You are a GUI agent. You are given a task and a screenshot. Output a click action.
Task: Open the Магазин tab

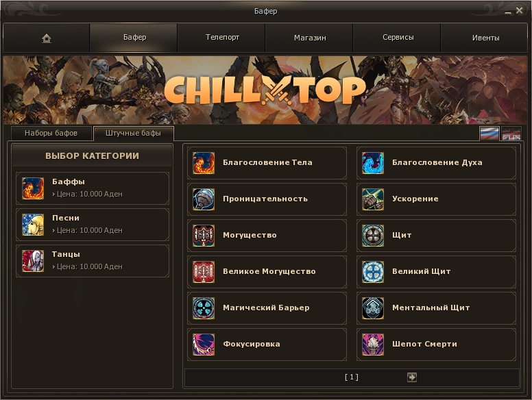pos(309,38)
